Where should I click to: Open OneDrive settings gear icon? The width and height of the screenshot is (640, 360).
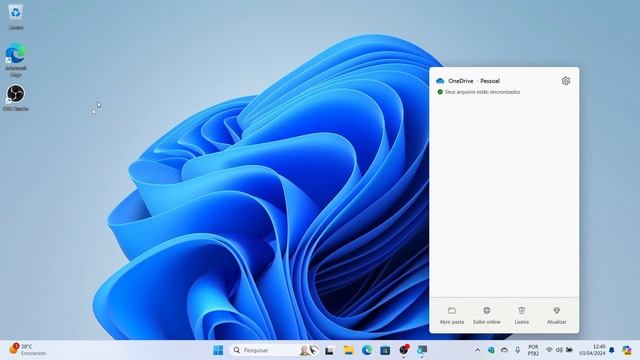click(x=565, y=81)
